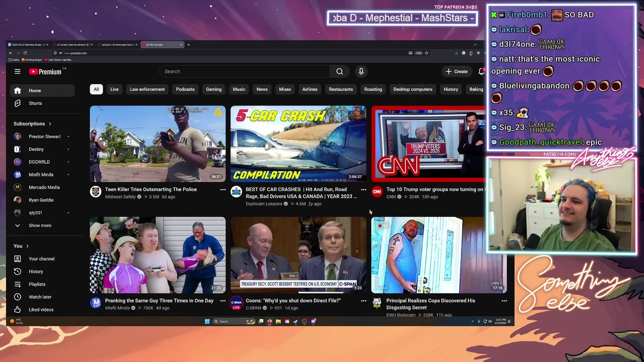Viewport: 644px width, 362px height.
Task: Expand the You section chevron
Action: pos(27,246)
